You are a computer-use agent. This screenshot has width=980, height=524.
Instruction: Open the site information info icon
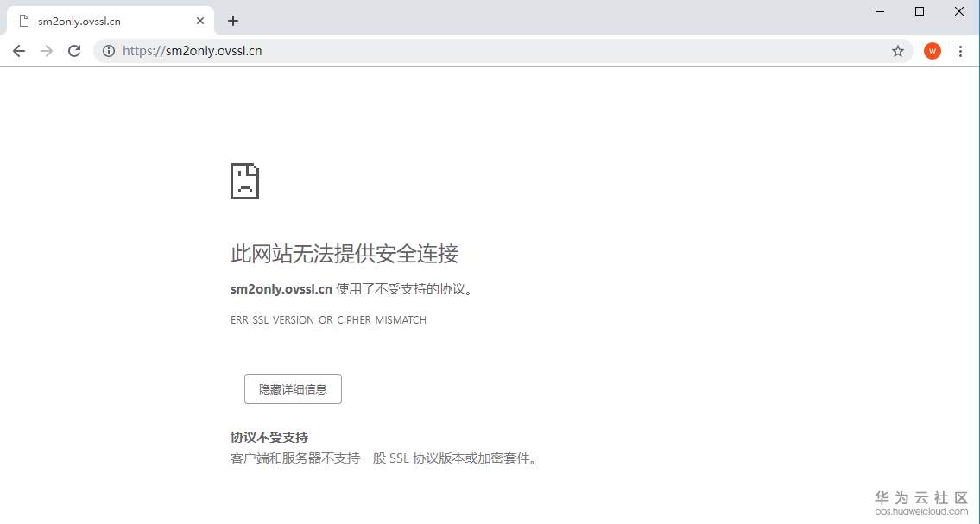tap(109, 51)
